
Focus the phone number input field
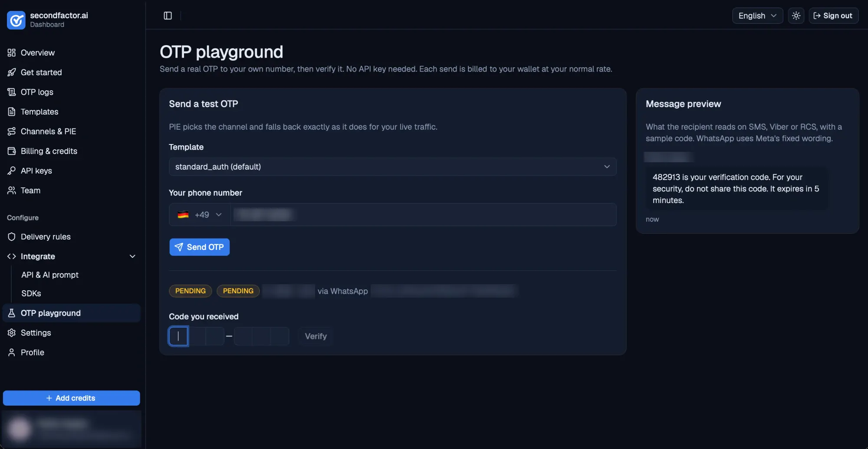coord(423,215)
